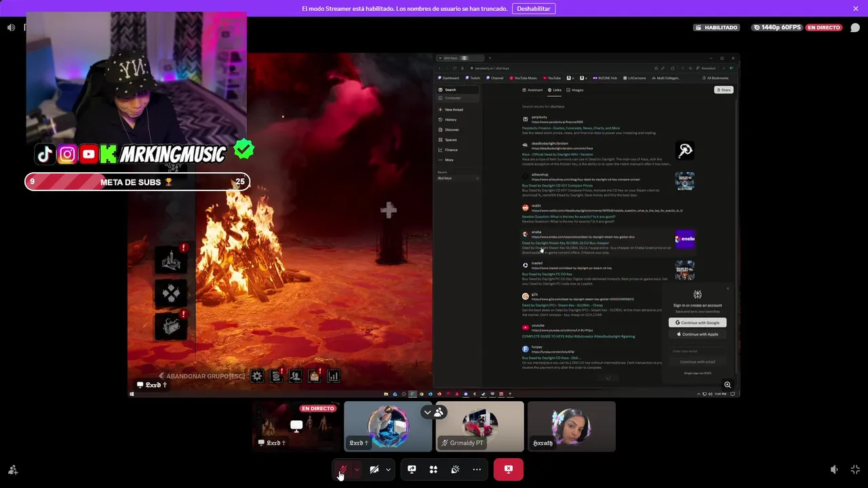Click the HABILITADO status badge
Image resolution: width=868 pixels, height=488 pixels.
[717, 28]
